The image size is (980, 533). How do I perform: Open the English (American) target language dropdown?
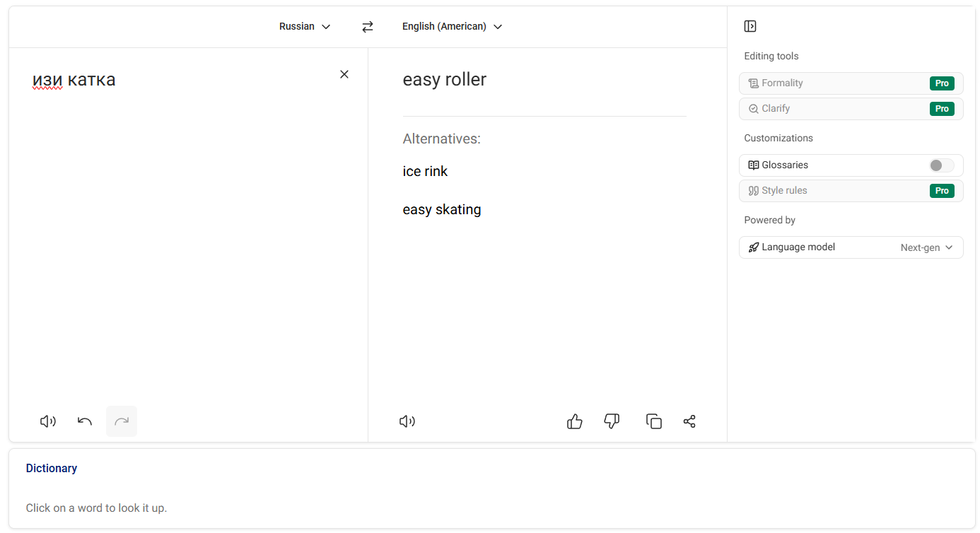452,27
